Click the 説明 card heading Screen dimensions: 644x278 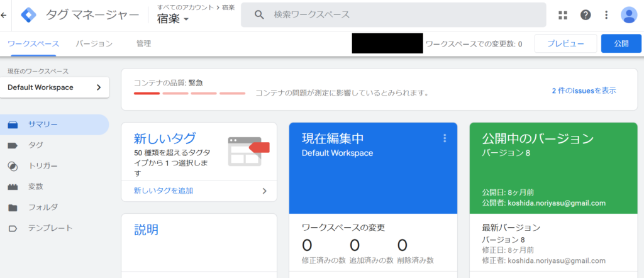tap(146, 230)
